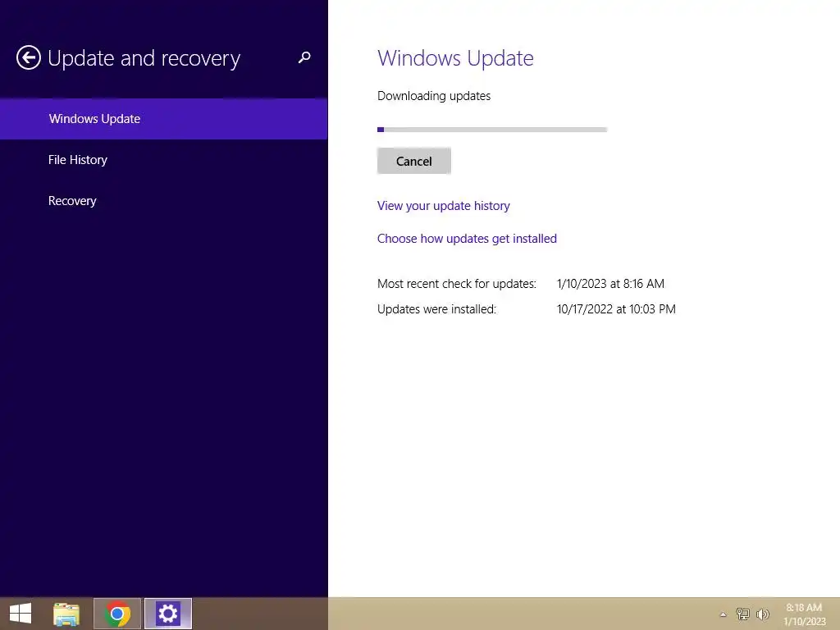Open the search magnifier in settings header
This screenshot has height=630, width=840.
[x=304, y=57]
